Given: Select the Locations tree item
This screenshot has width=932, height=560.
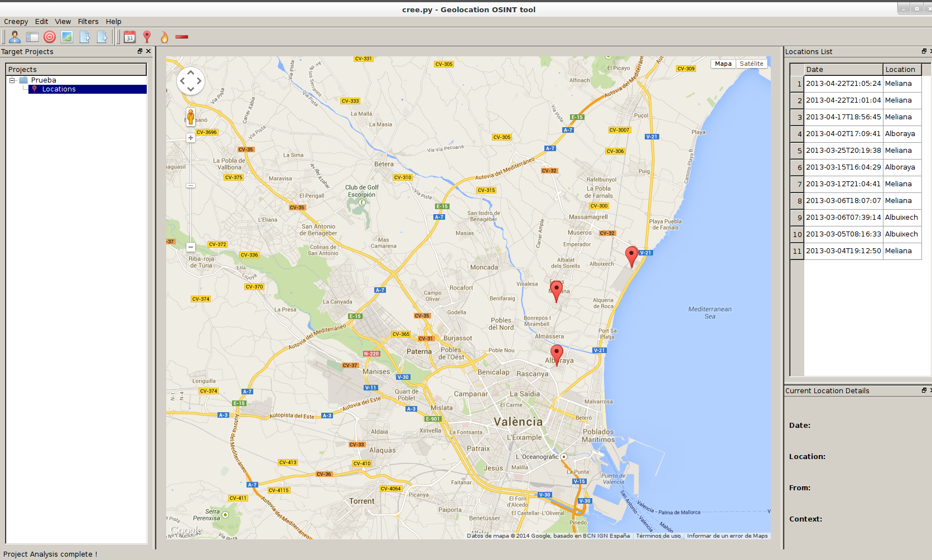Looking at the screenshot, I should [x=59, y=89].
